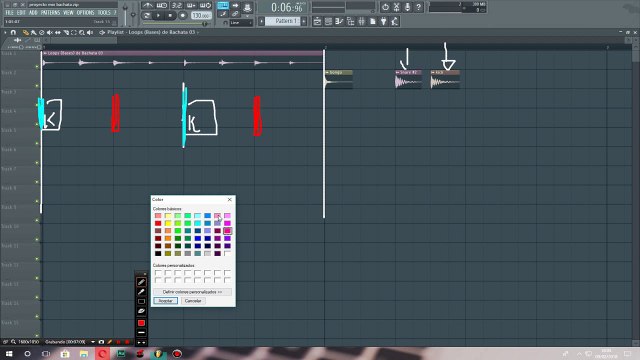Open the ADD menu
The height and width of the screenshot is (360, 640).
[x=33, y=13]
